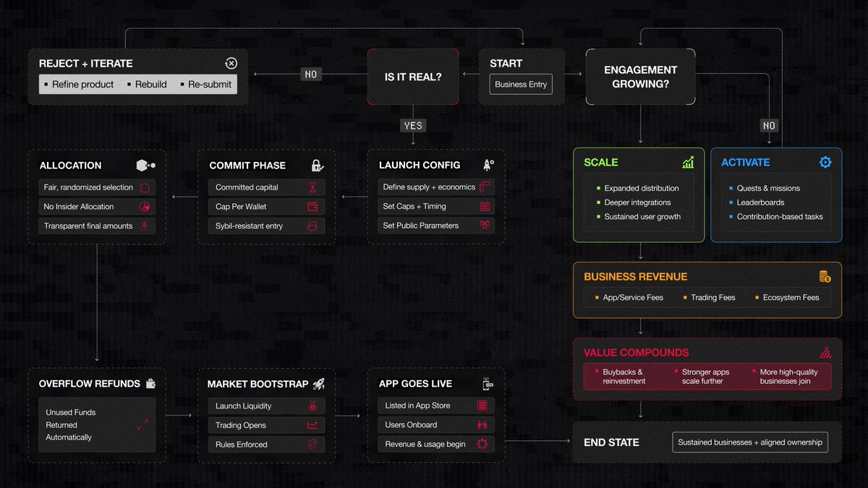868x488 pixels.
Task: Click the ACTIVATE heading
Action: click(745, 163)
